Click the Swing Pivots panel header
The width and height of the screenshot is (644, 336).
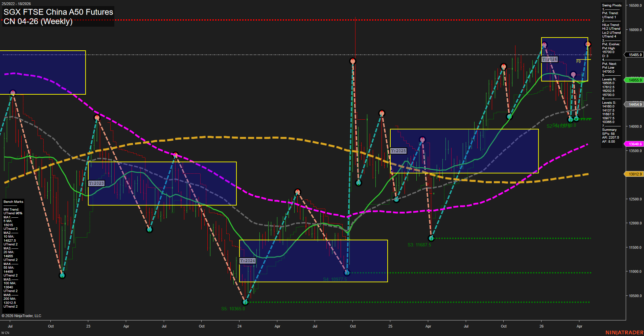pos(611,5)
